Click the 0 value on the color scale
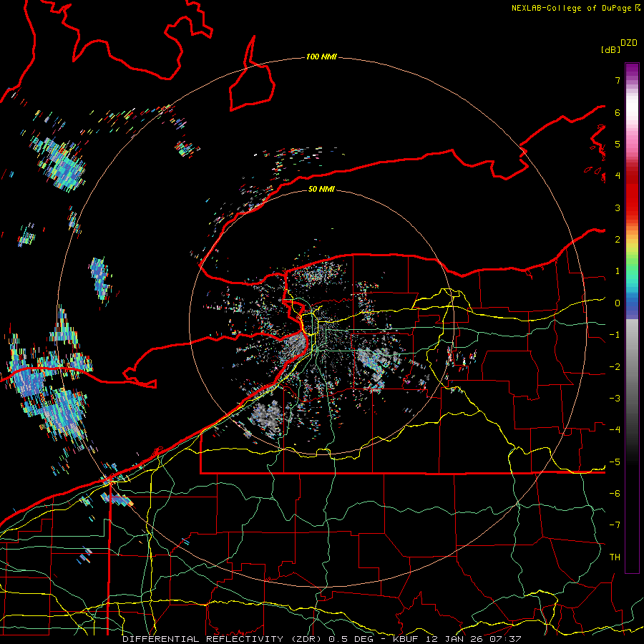Screen dimensions: 644x644 click(618, 303)
